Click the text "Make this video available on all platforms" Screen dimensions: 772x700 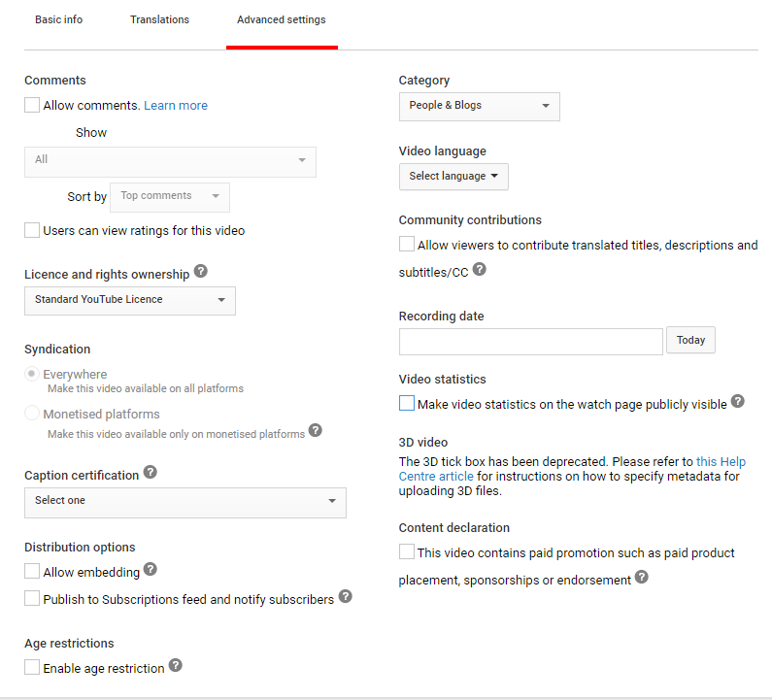(x=146, y=388)
